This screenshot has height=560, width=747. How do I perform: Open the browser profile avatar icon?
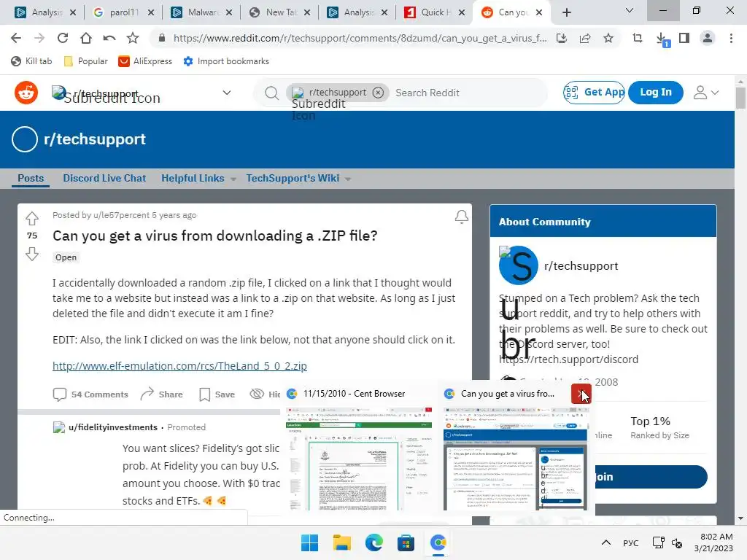point(708,38)
